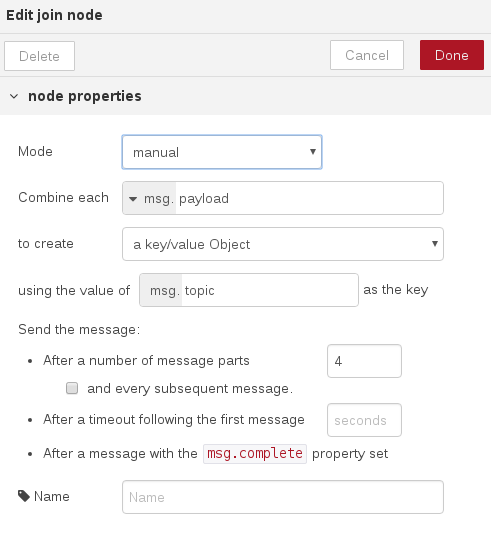Click the Cancel button
This screenshot has height=533, width=491.
click(x=367, y=55)
